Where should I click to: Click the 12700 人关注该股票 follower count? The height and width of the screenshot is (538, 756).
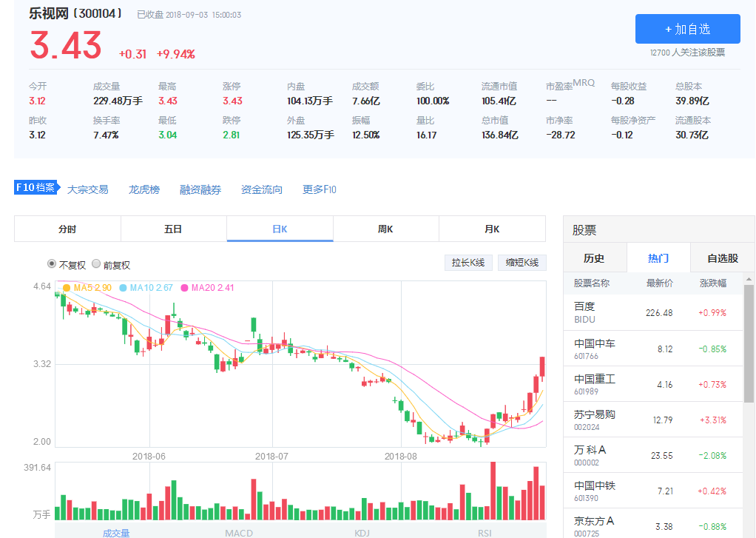[687, 53]
